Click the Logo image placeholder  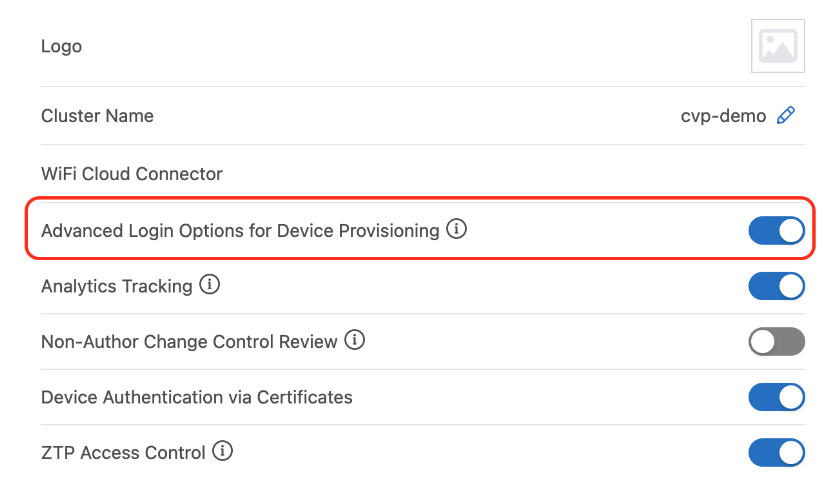pyautogui.click(x=777, y=46)
